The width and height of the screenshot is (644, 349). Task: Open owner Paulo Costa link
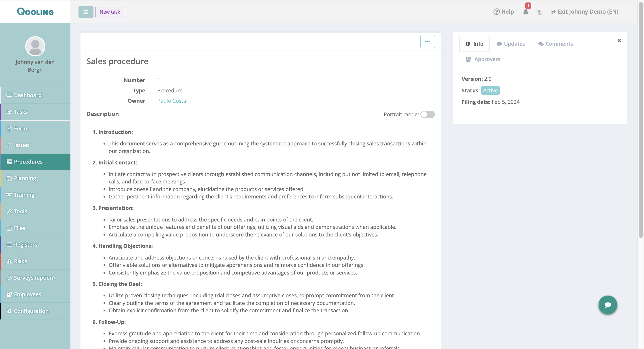(172, 101)
